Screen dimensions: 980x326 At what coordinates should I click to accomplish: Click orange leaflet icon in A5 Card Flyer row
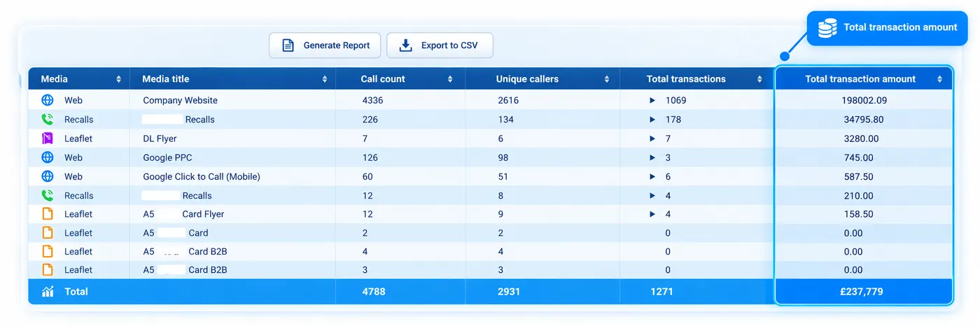(x=48, y=214)
